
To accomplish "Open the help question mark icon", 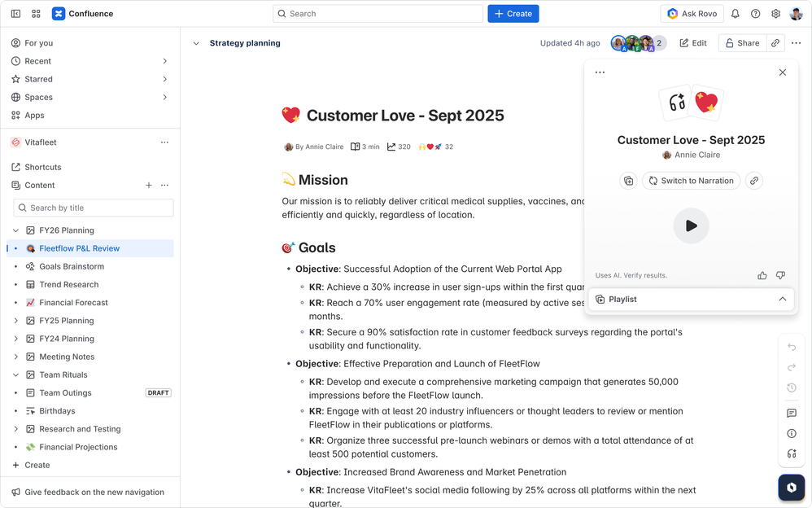I will tap(756, 14).
